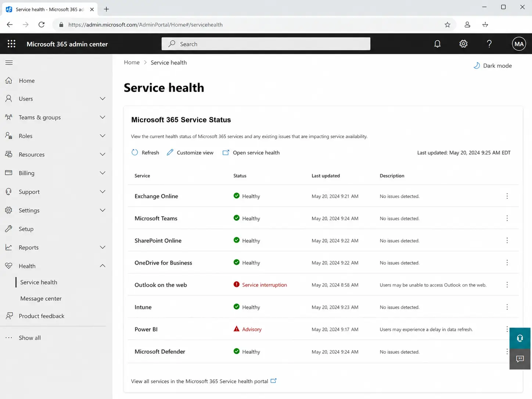The image size is (532, 399).
Task: Open View all services portal link
Action: [204, 381]
